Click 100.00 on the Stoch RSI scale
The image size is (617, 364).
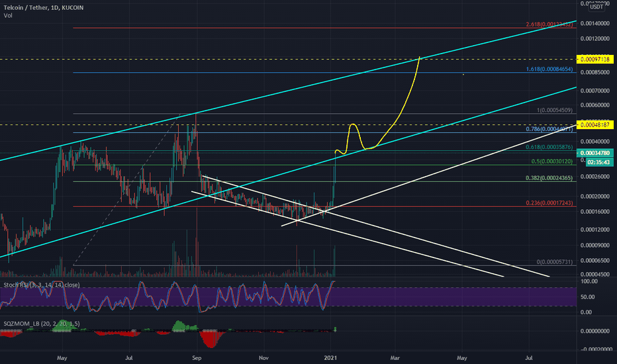coord(589,282)
